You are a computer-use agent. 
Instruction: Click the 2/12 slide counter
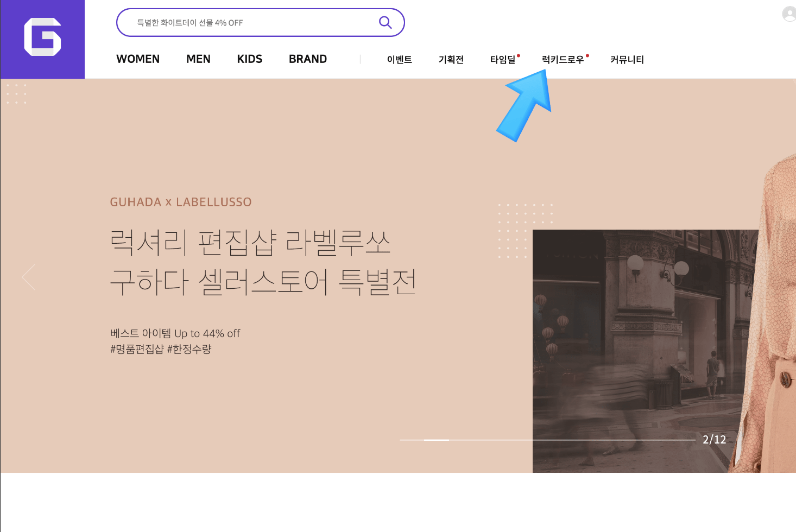[715, 440]
